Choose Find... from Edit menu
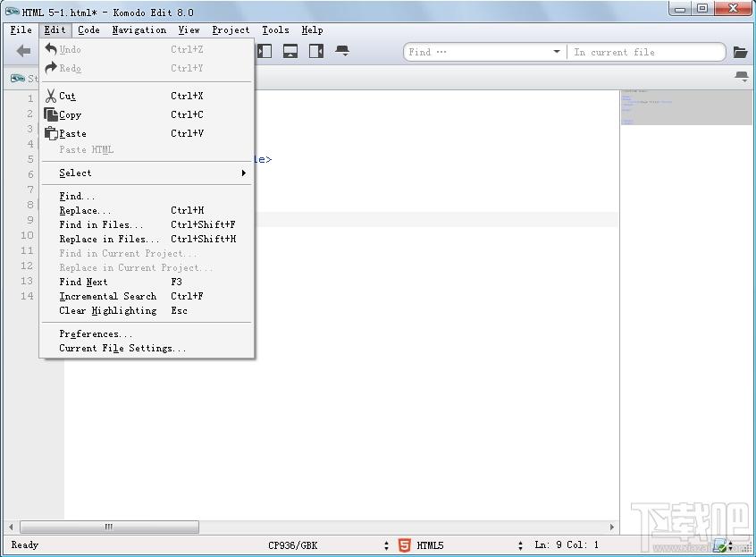Viewport: 756px width, 557px height. tap(147, 196)
